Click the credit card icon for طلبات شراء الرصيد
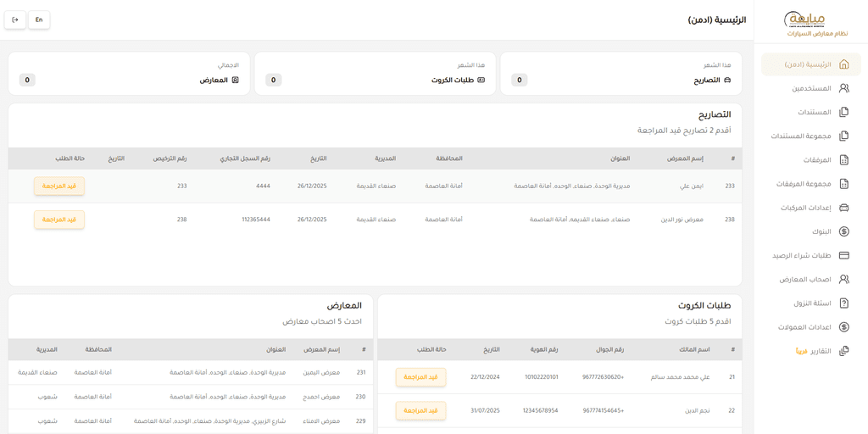 [843, 255]
